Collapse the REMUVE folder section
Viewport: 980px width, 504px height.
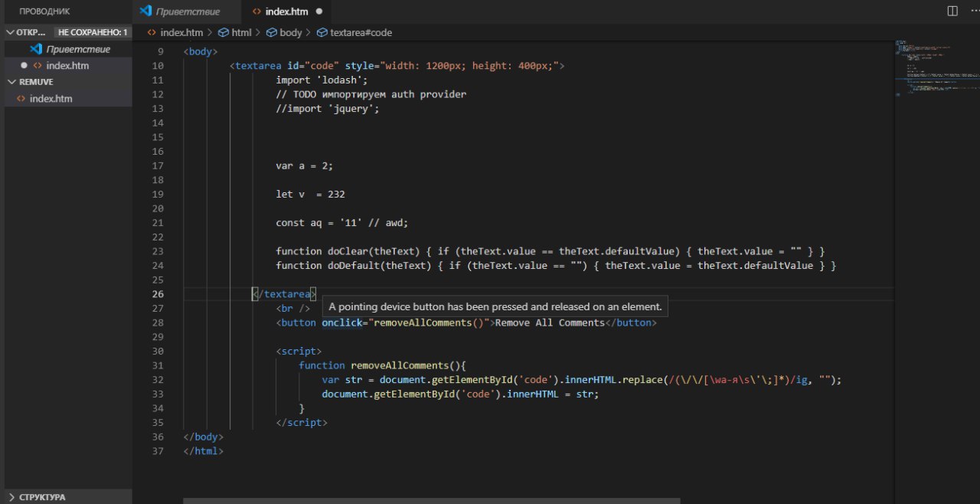11,82
